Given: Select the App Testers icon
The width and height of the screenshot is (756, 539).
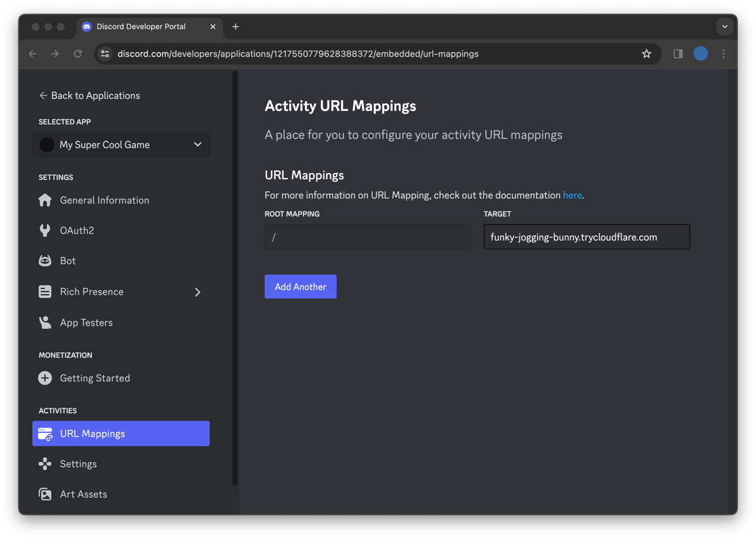Looking at the screenshot, I should coord(45,323).
